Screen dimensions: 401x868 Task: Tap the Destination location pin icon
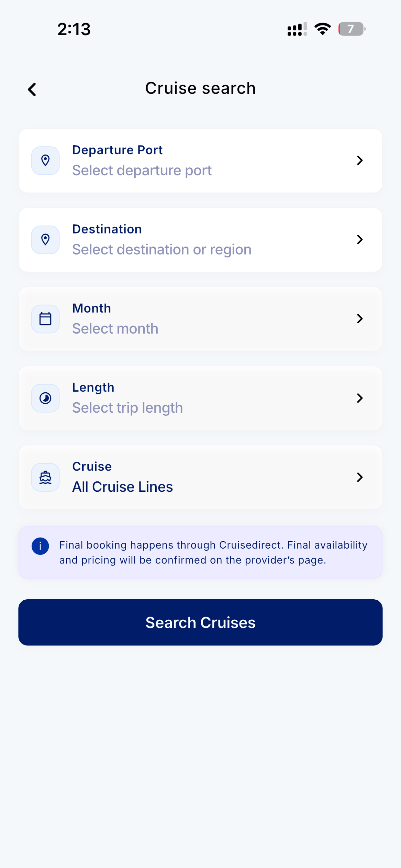coord(46,240)
